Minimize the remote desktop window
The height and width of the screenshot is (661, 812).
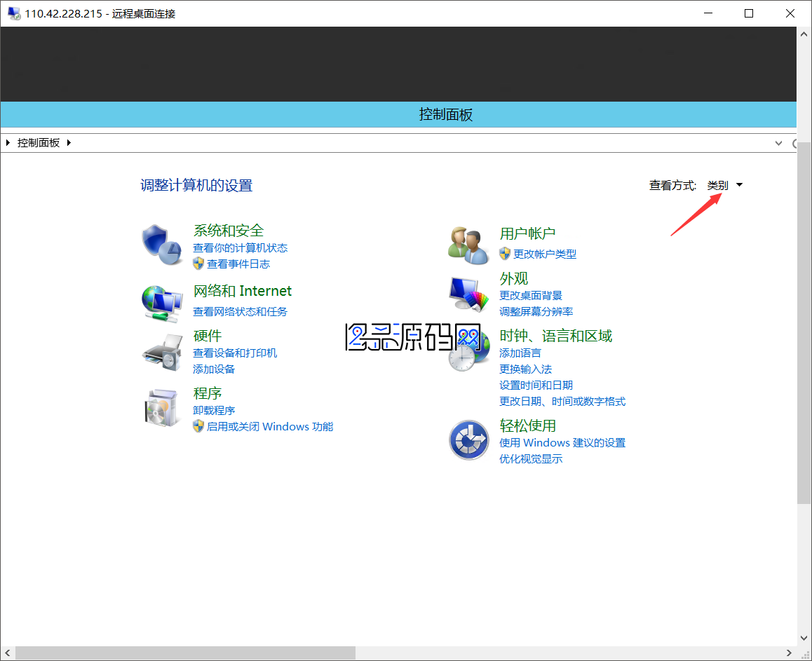pyautogui.click(x=708, y=13)
